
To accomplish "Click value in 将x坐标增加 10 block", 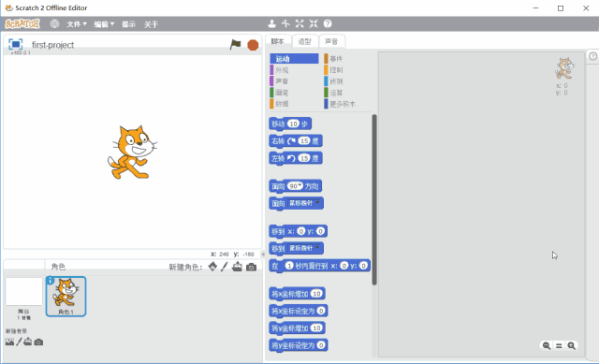I will coord(316,293).
